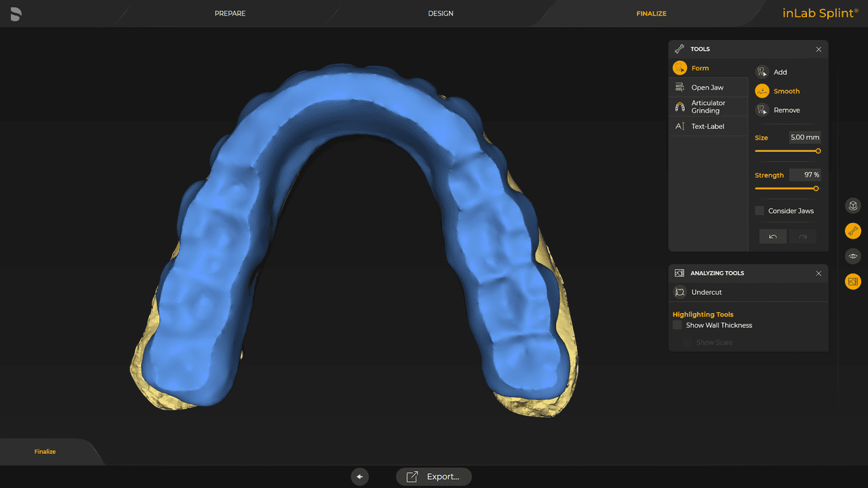Toggle Show Wall Thickness

(677, 325)
